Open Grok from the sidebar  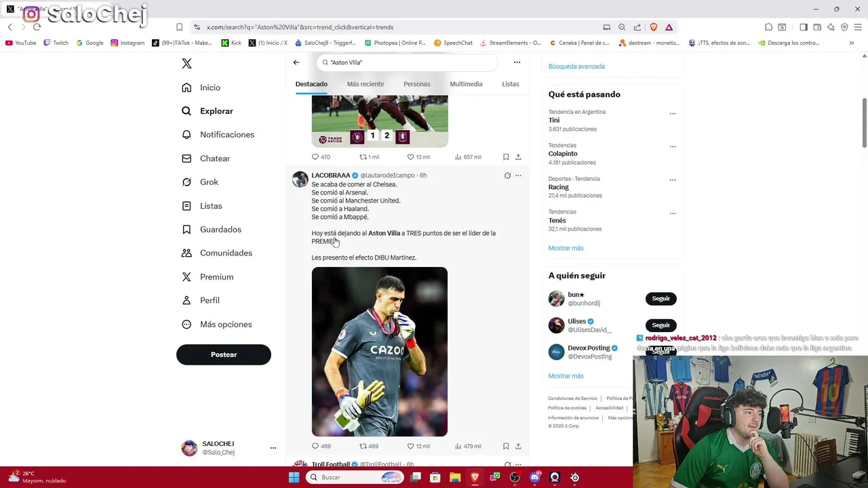200,182
